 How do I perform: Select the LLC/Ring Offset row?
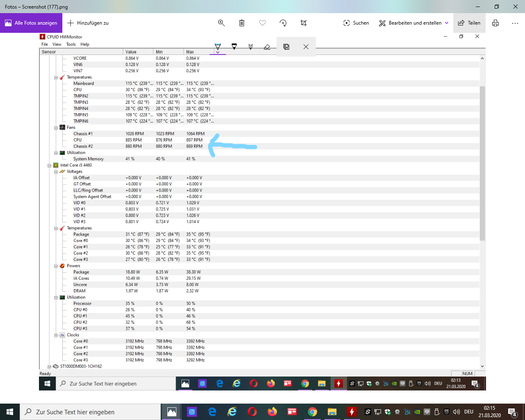pyautogui.click(x=260, y=190)
